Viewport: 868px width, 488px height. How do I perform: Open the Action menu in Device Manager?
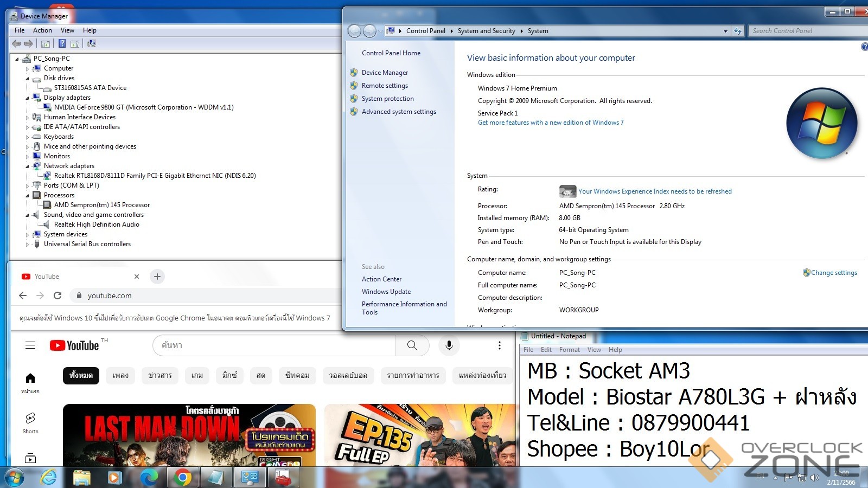42,30
